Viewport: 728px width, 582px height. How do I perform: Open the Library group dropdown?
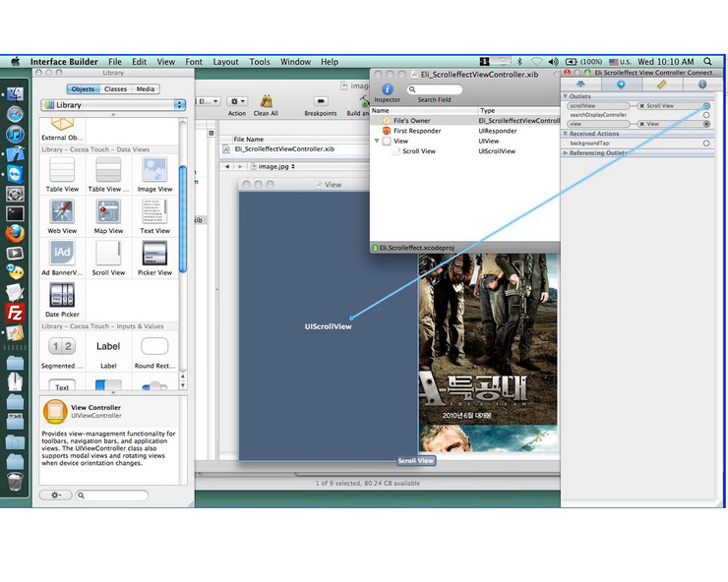(113, 105)
